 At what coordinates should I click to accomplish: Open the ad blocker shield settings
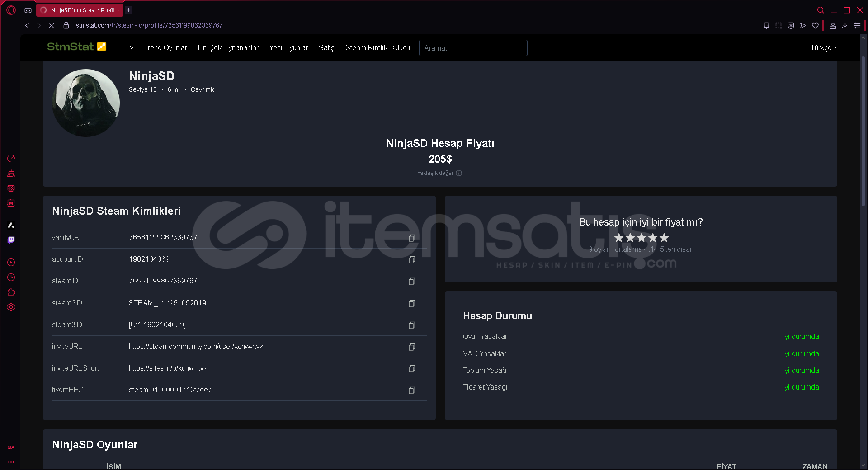[x=791, y=25]
